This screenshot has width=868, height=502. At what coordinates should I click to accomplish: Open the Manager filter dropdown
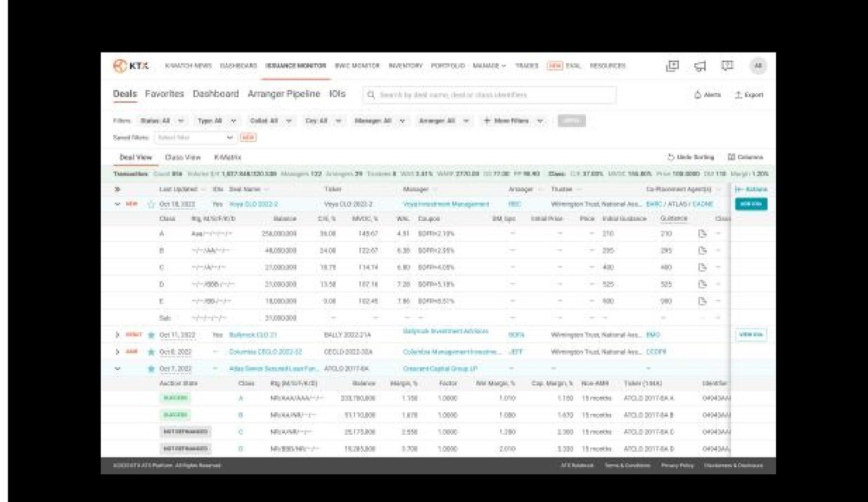(x=379, y=121)
